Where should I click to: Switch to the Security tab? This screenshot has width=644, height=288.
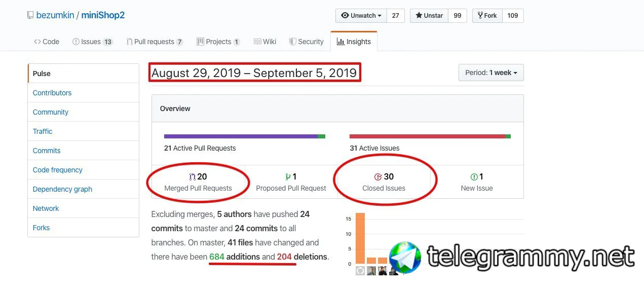(307, 42)
